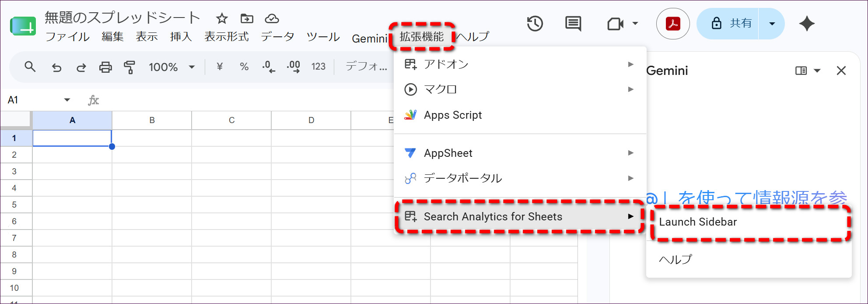Click the move to folder icon

coord(247,18)
